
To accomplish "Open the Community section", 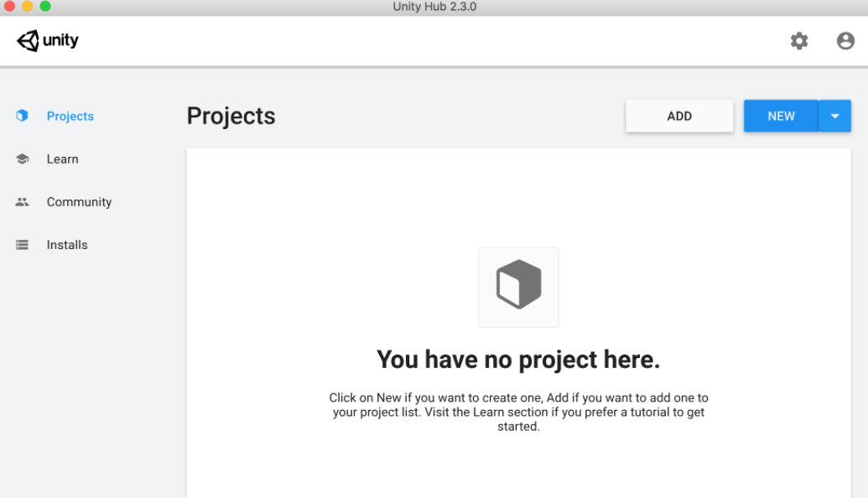I will [x=79, y=202].
